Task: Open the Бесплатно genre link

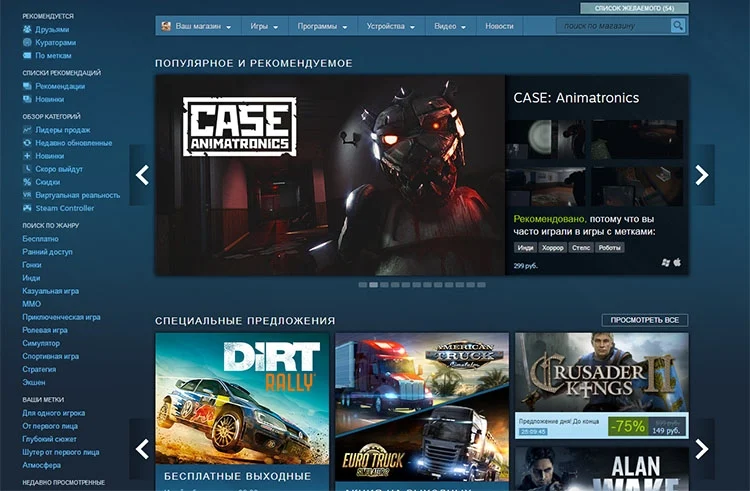Action: [41, 239]
